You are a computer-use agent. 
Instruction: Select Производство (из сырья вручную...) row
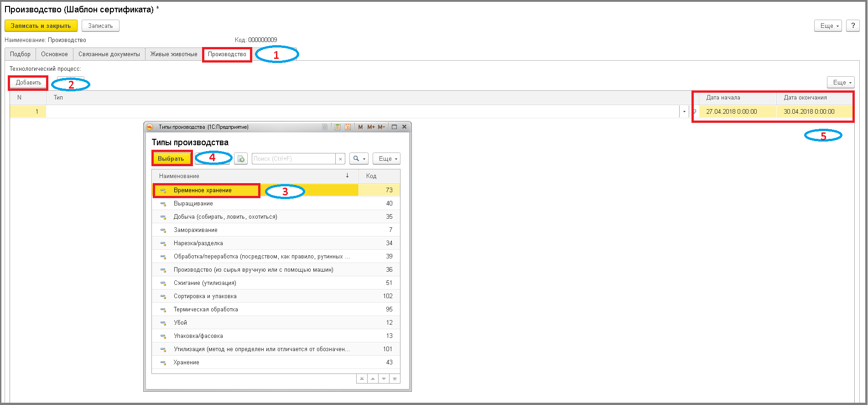click(276, 270)
